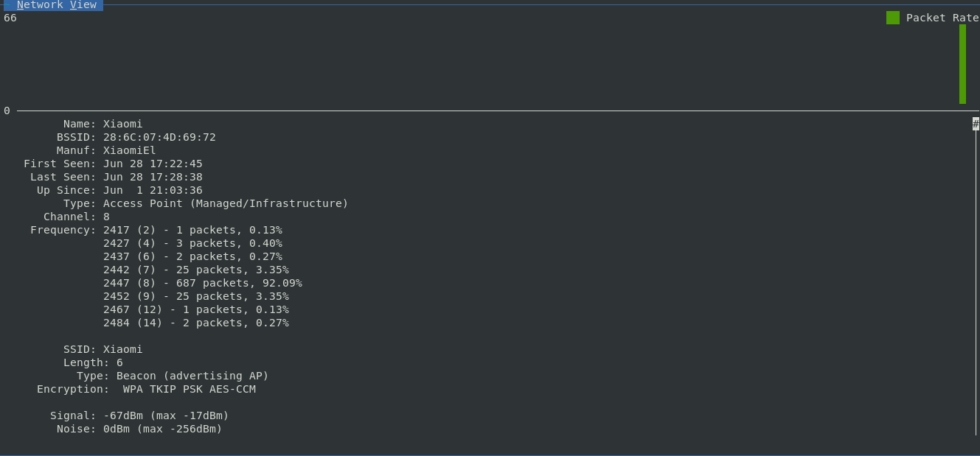Click the # scrollbar indicator on the right

(x=976, y=123)
